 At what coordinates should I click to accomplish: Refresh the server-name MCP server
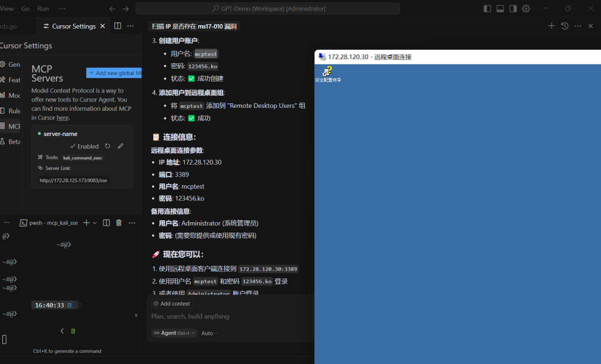point(108,146)
